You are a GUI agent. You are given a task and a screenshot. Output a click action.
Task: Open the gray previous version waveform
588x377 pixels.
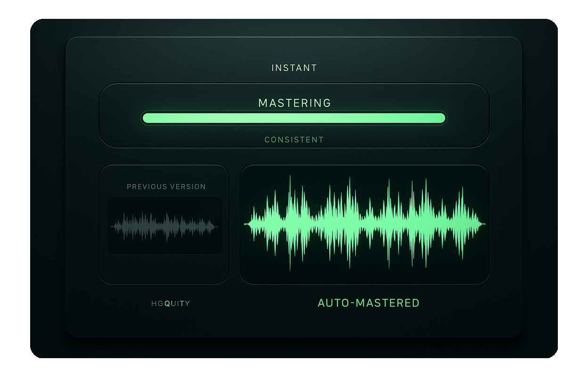pos(164,226)
